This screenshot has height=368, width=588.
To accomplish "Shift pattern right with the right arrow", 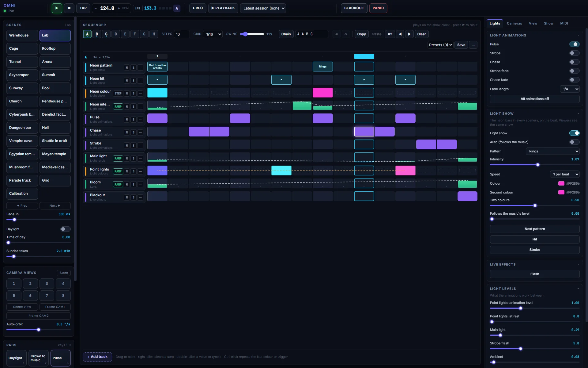I will point(409,34).
